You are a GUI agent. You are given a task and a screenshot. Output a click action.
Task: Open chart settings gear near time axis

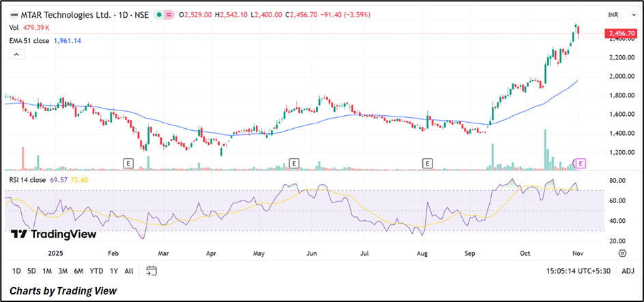622,253
